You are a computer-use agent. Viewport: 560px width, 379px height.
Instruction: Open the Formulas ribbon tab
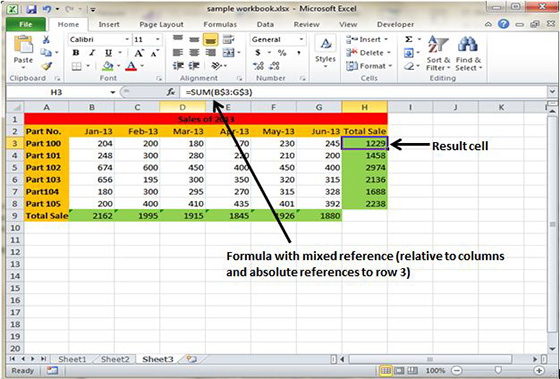point(220,24)
